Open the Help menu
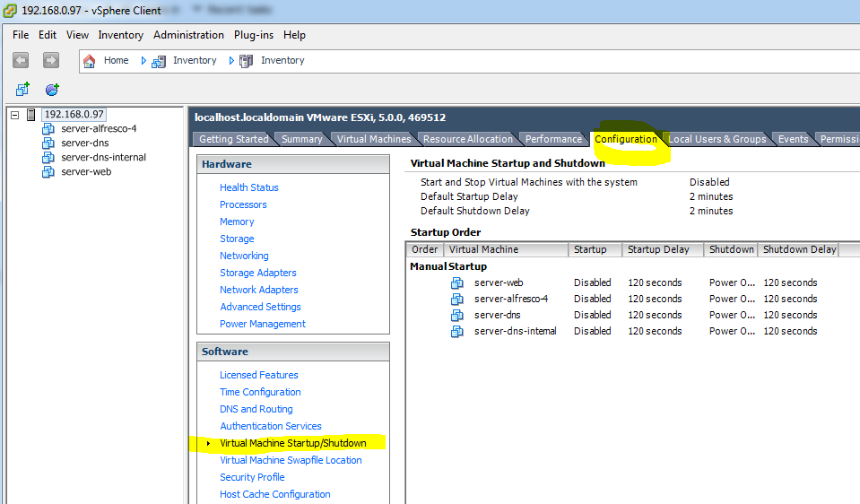 point(294,35)
